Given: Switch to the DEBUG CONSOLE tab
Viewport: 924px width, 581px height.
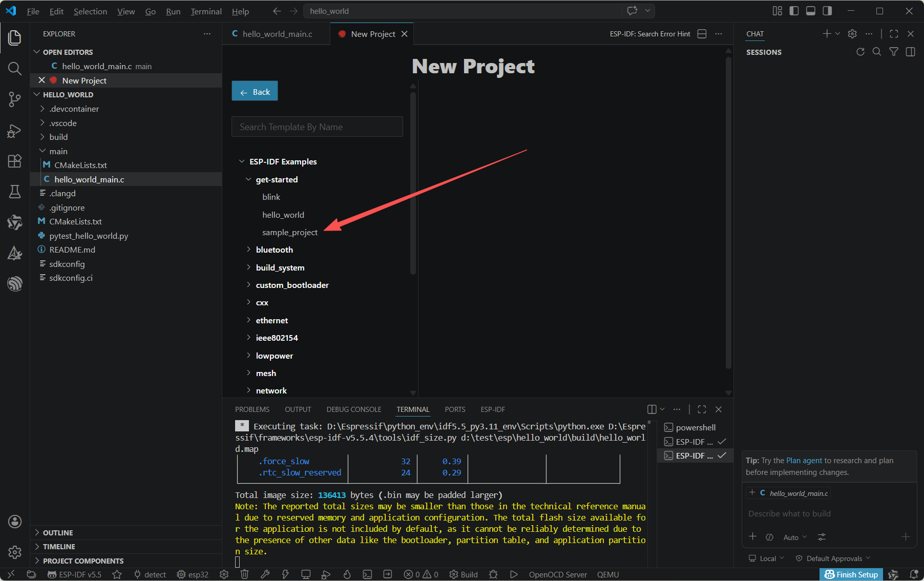Looking at the screenshot, I should [354, 409].
